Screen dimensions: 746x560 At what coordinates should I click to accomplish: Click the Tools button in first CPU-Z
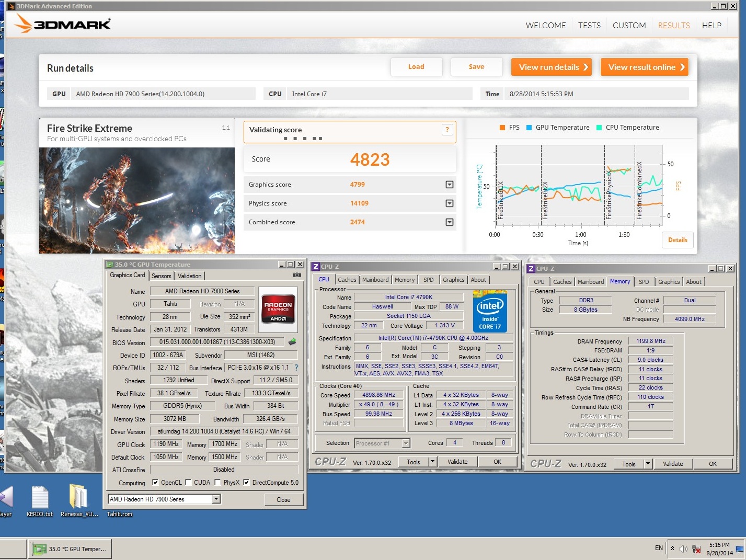point(414,462)
